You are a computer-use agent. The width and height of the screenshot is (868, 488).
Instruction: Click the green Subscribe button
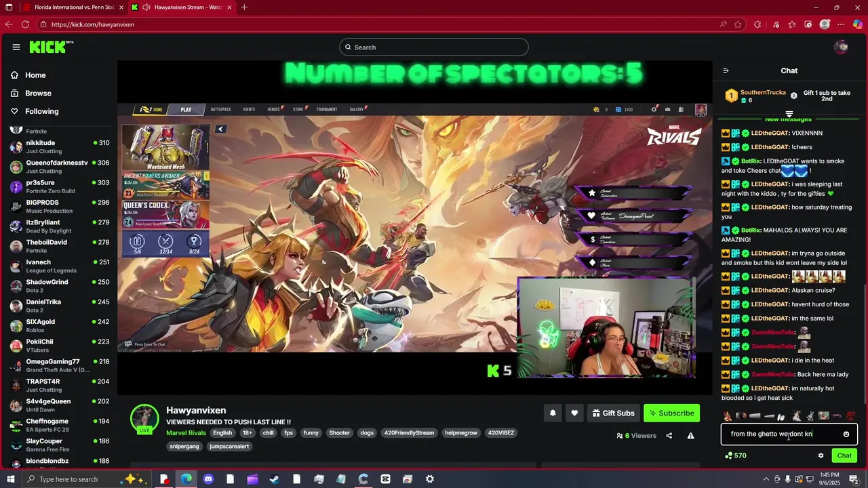[671, 413]
